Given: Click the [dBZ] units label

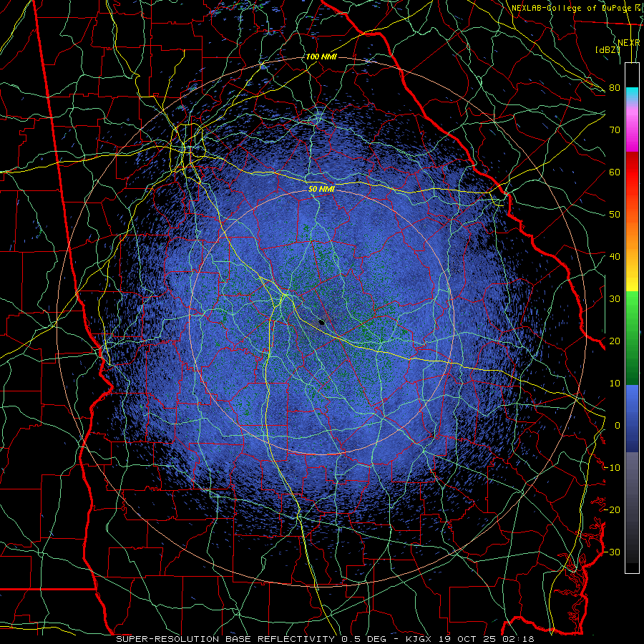Looking at the screenshot, I should coord(607,49).
